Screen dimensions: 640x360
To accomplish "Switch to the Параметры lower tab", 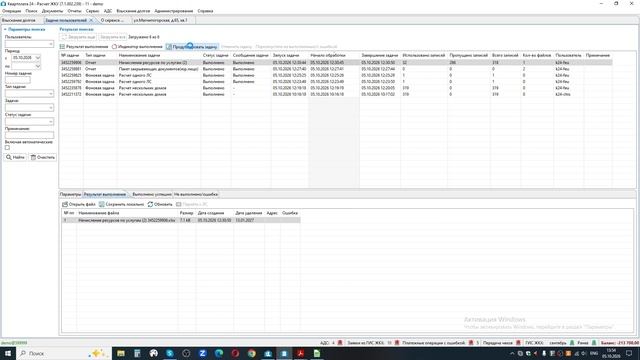I will [x=70, y=194].
